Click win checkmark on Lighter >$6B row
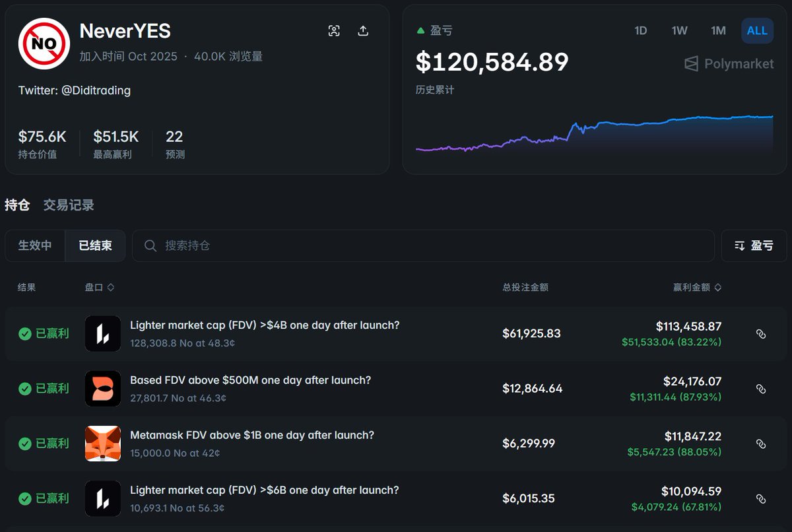The width and height of the screenshot is (792, 532). point(24,498)
